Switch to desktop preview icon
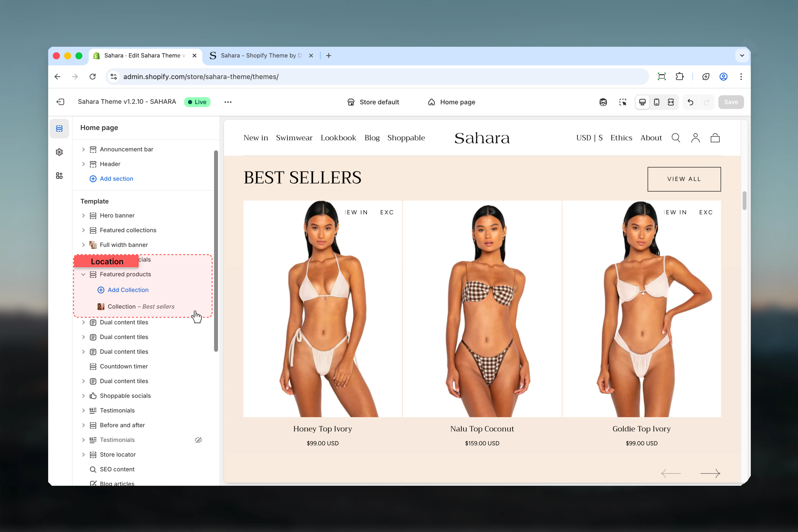Screen dimensions: 798x532 point(642,102)
